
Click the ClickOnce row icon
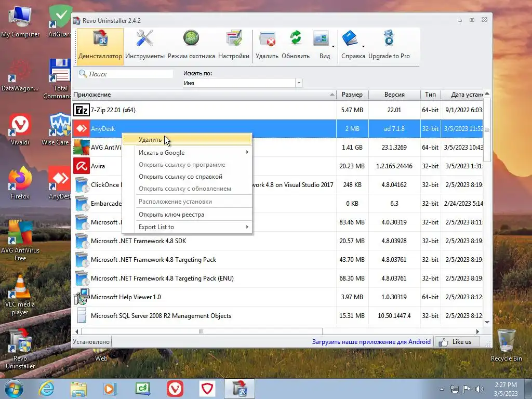(x=82, y=185)
